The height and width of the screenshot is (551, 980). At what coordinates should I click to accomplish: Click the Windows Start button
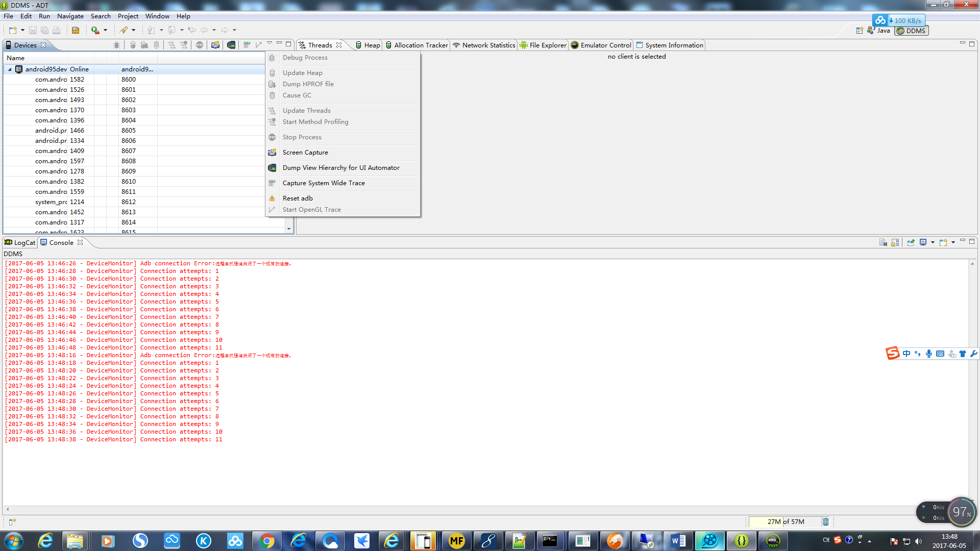coord(14,541)
